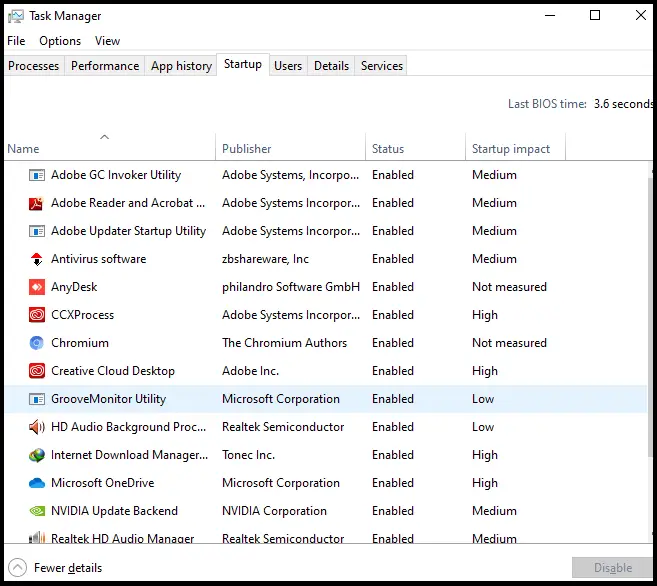Click Medium impact for NVIDIA Update Backend
The image size is (657, 586).
tap(494, 511)
